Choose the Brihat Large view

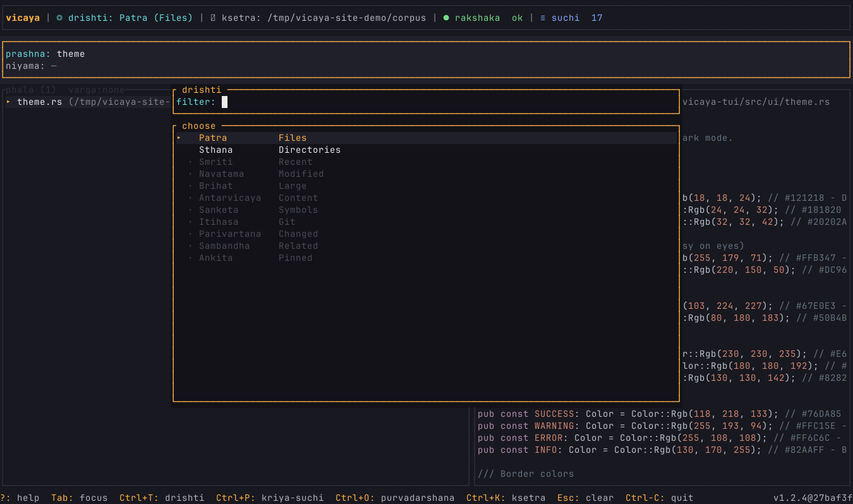[x=426, y=186]
